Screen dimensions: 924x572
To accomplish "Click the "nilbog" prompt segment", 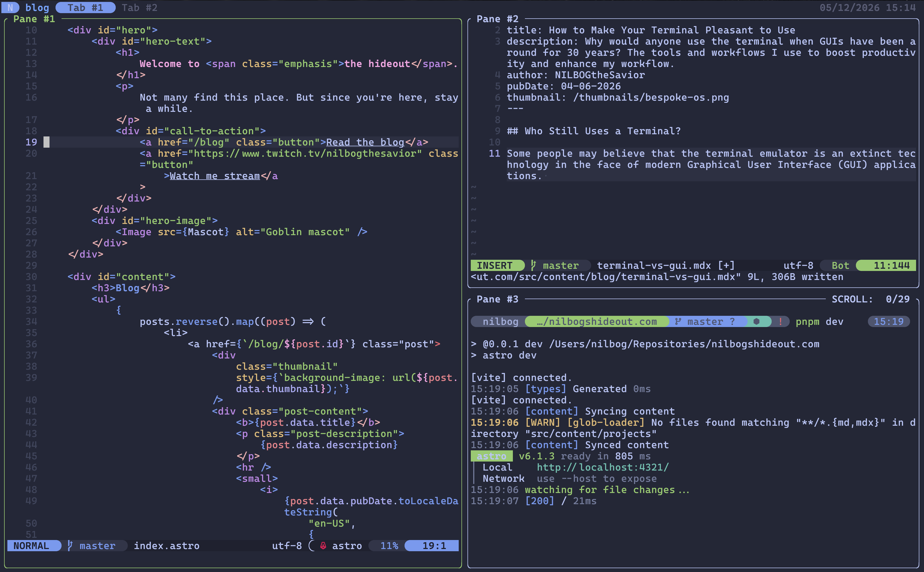I will point(500,322).
